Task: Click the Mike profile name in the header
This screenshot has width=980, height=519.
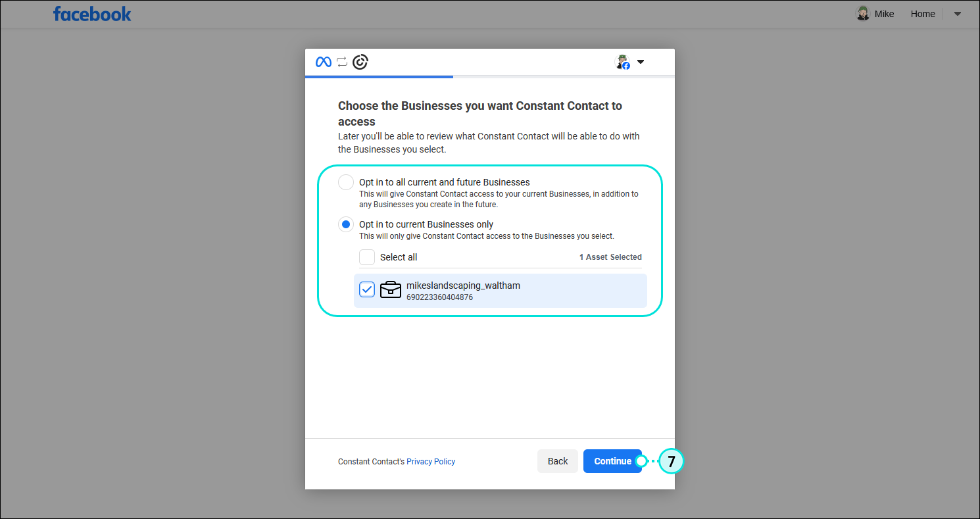Action: [884, 14]
